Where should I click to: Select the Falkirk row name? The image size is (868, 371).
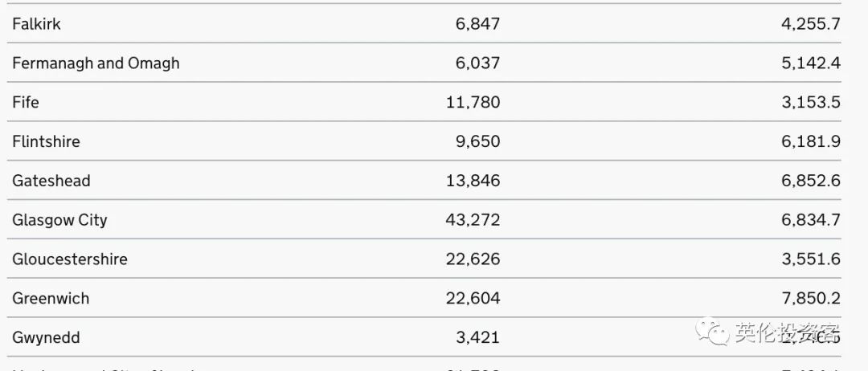click(36, 24)
